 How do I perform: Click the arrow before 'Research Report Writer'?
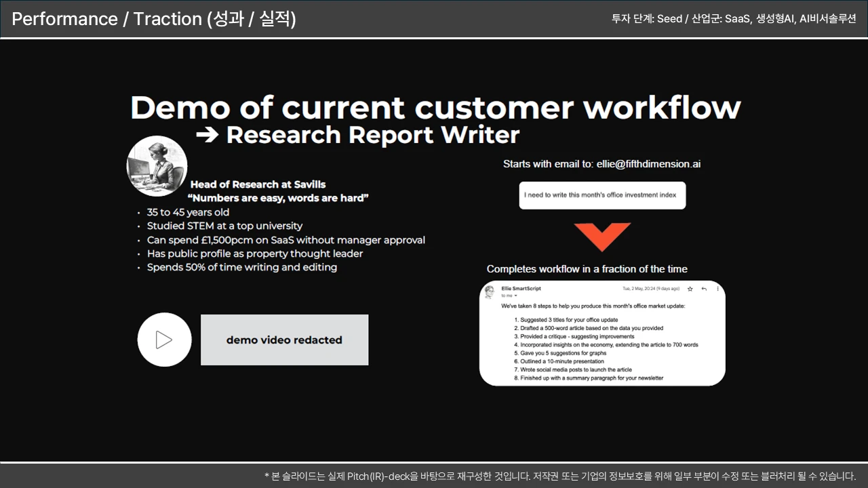207,135
